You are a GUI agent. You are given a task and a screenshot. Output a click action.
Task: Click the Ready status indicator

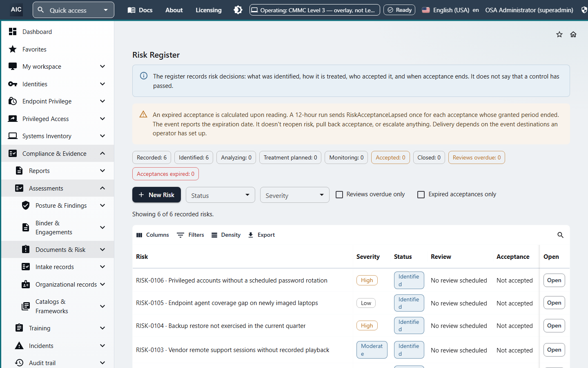(399, 10)
